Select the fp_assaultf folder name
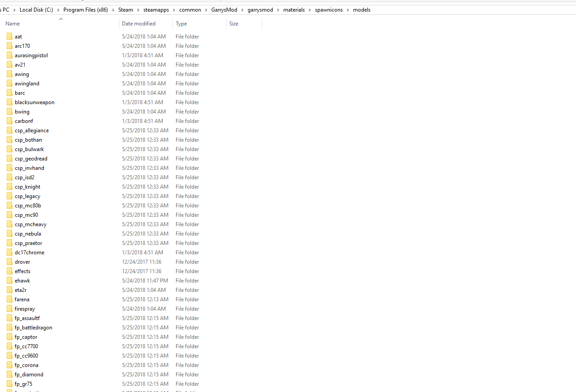576x392 pixels. coord(27,318)
